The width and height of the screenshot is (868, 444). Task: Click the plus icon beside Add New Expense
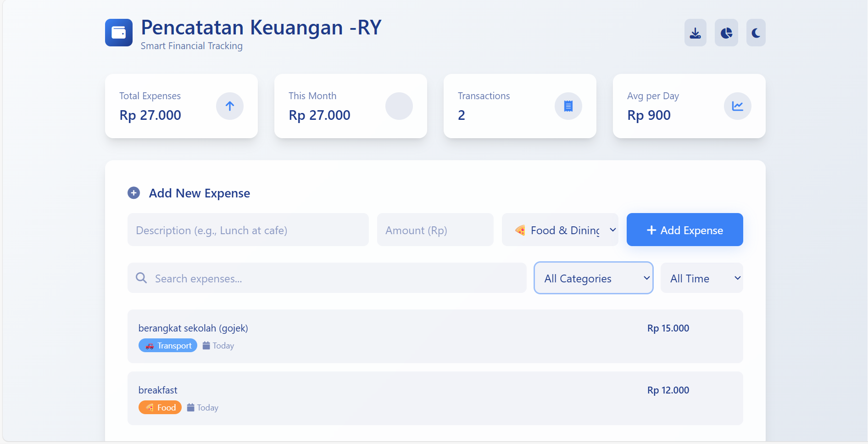click(134, 193)
